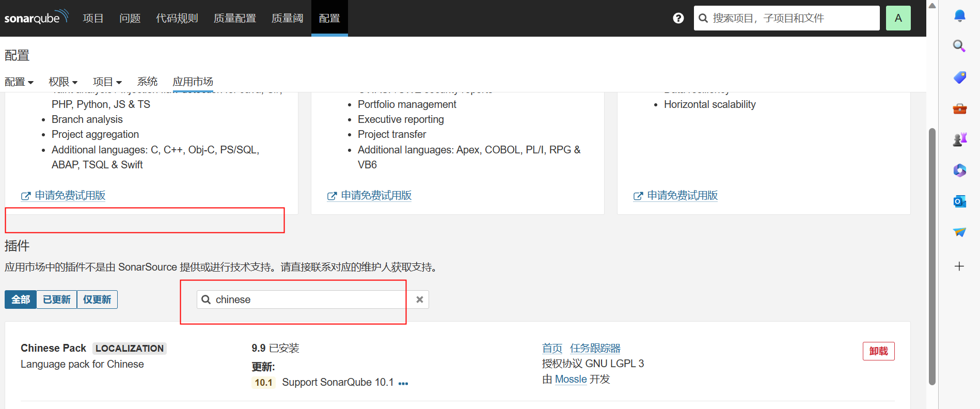Screen dimensions: 980x409
Task: Open Edge sidebar shopping tag icon
Action: tap(959, 77)
